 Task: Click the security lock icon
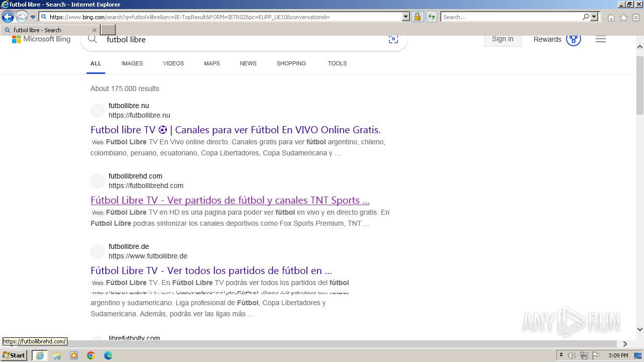[417, 17]
